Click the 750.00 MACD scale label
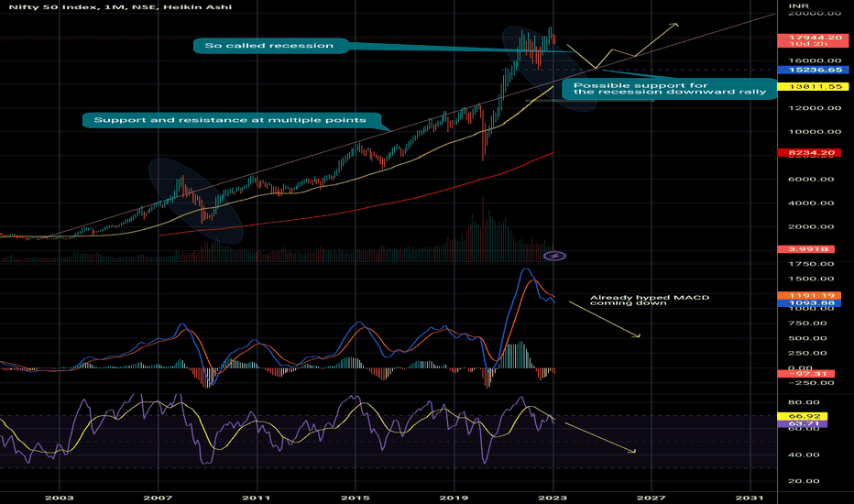This screenshot has height=504, width=854. pyautogui.click(x=809, y=323)
